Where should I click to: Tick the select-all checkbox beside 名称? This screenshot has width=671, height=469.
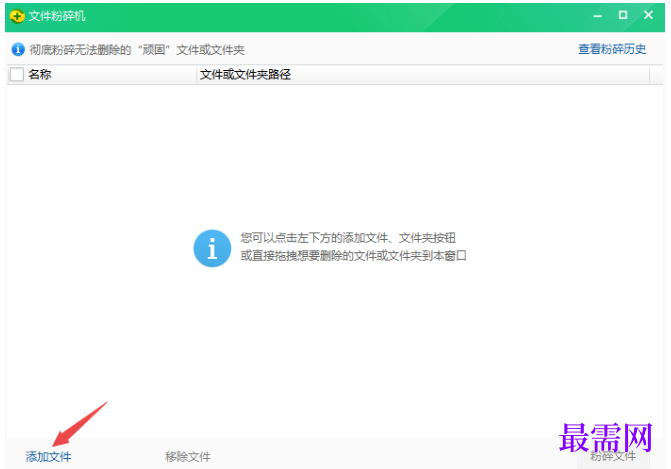click(17, 74)
